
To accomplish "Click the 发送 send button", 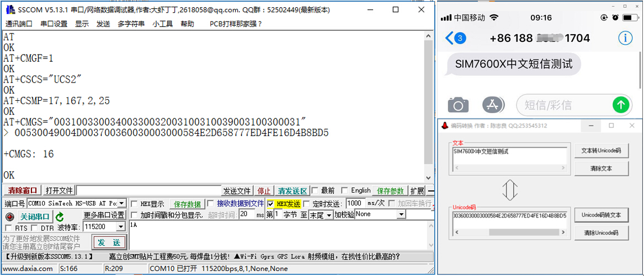I will 108,242.
